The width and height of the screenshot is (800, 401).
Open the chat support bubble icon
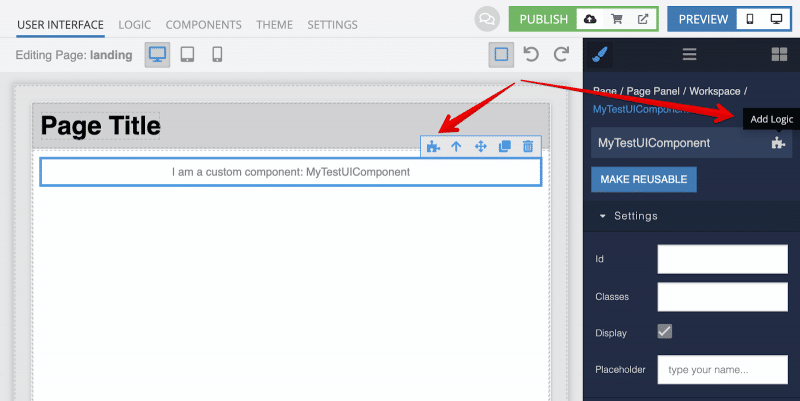tap(486, 19)
